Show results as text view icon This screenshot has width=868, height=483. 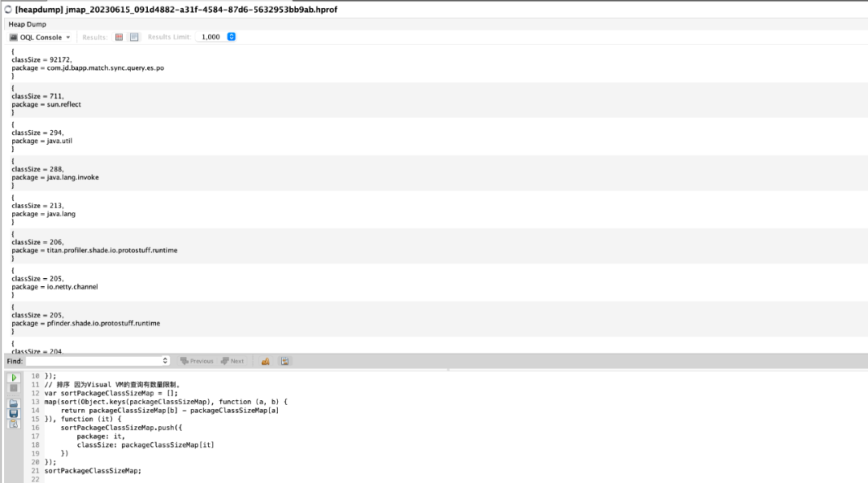134,37
